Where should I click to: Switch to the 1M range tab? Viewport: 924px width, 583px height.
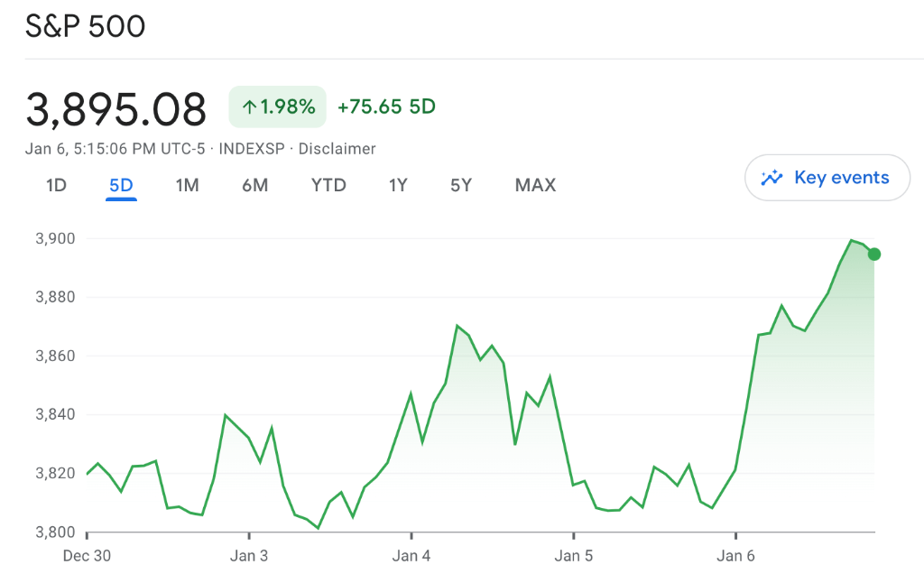[187, 185]
